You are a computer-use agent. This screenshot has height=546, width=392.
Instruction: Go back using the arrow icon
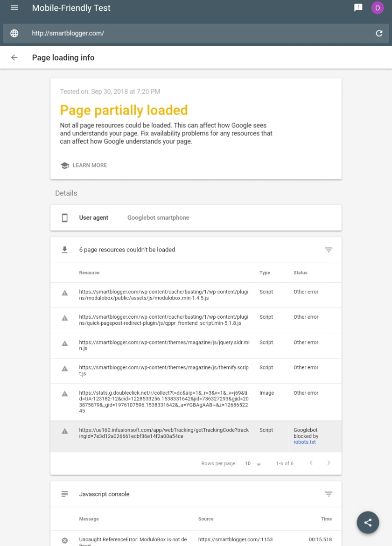[14, 57]
